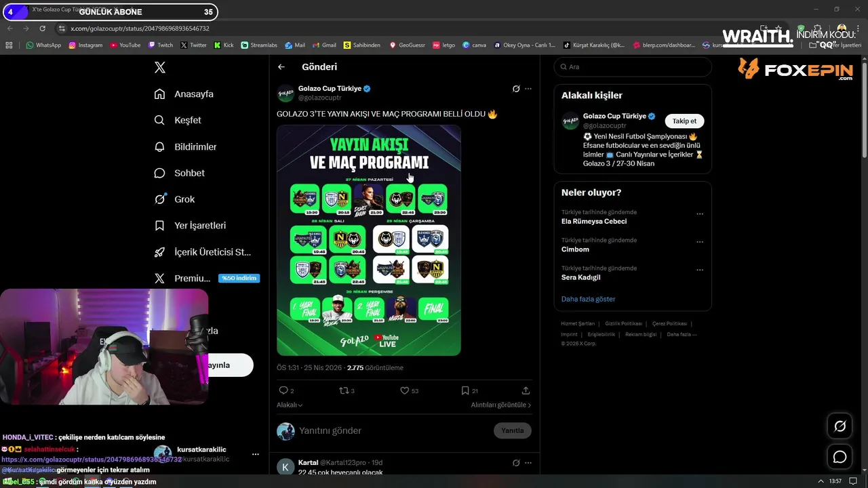This screenshot has height=488, width=868.
Task: Open Gizlilik Politikası footer link
Action: coord(623,324)
